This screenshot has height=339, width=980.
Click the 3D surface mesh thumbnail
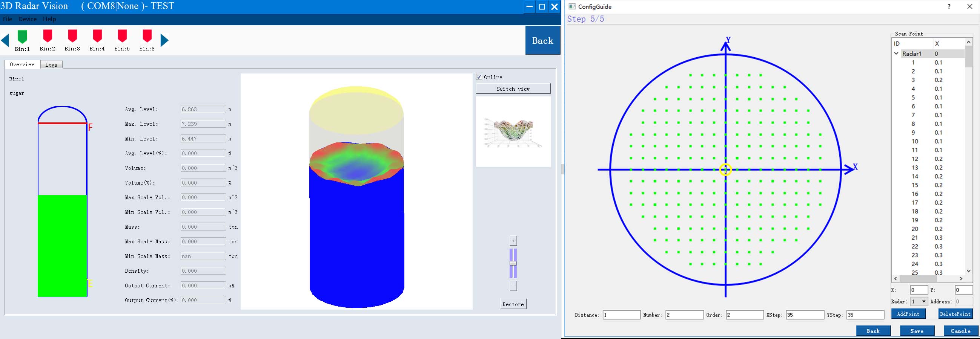513,131
